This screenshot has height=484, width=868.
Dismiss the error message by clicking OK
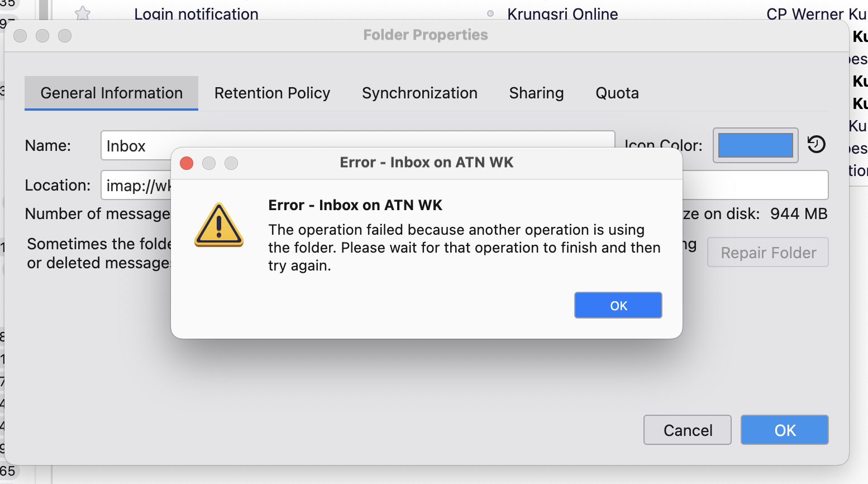618,305
